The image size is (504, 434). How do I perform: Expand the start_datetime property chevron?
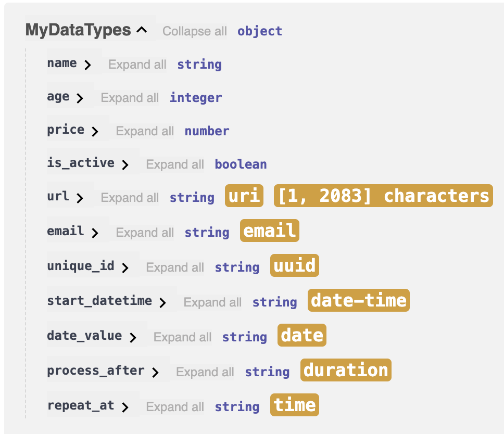162,303
